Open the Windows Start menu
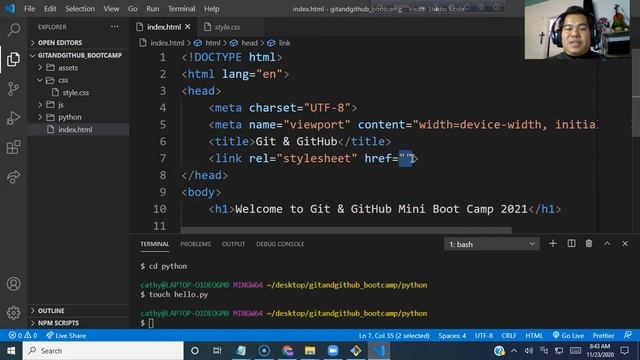 pyautogui.click(x=11, y=351)
